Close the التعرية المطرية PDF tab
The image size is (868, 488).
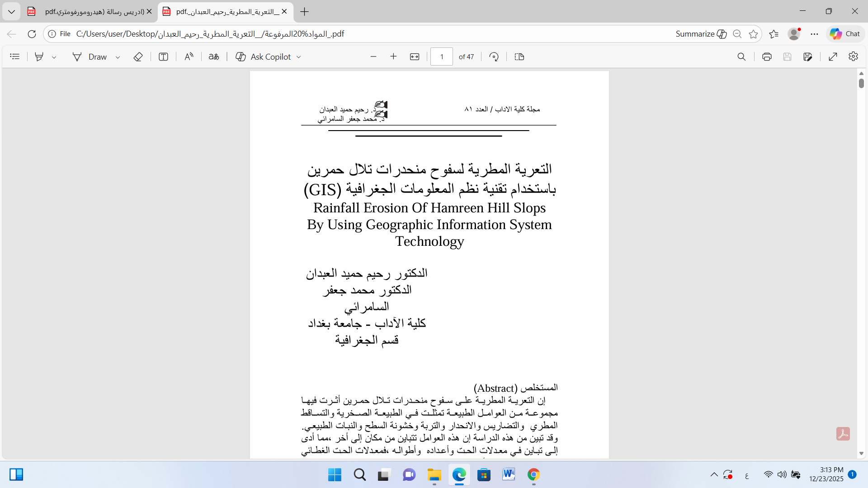click(284, 11)
